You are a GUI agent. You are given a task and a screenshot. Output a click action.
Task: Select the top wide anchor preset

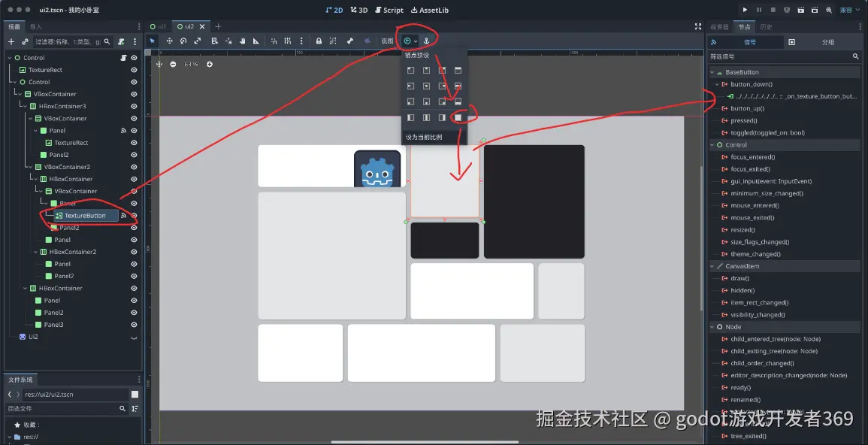[x=458, y=71]
